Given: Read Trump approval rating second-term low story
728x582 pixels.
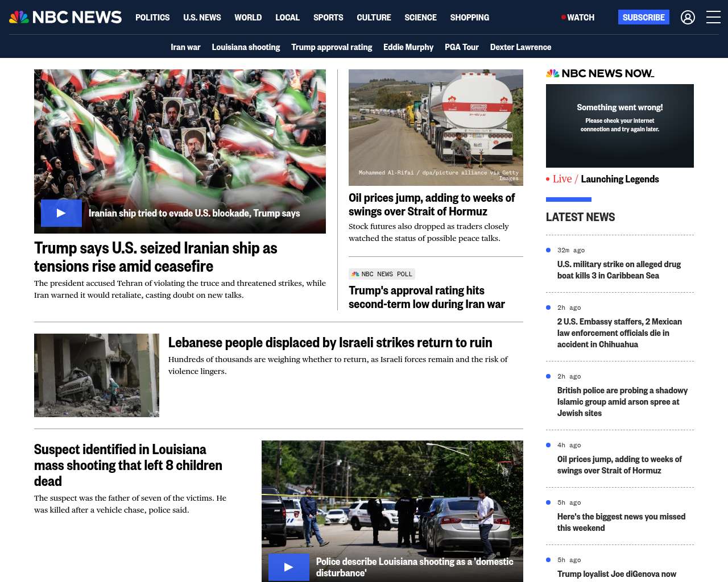Looking at the screenshot, I should coord(427,297).
